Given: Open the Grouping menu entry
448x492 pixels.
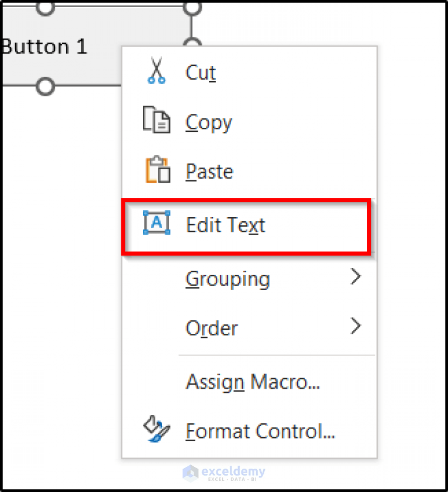Looking at the screenshot, I should coord(228,278).
